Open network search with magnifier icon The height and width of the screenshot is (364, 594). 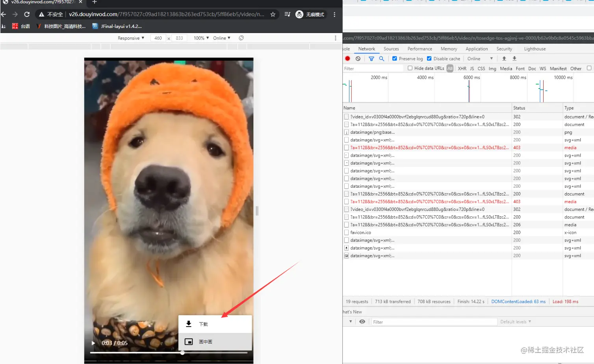pyautogui.click(x=381, y=59)
